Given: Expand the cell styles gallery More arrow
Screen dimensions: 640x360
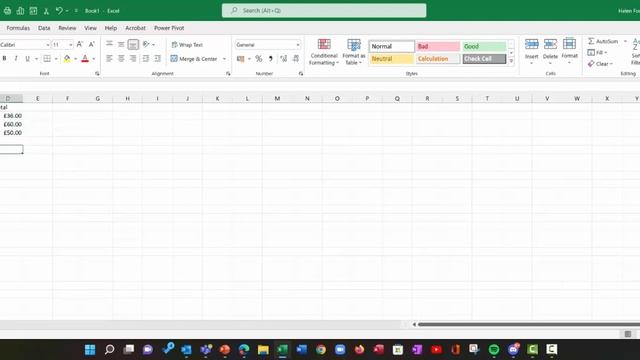Looking at the screenshot, I should point(511,61).
